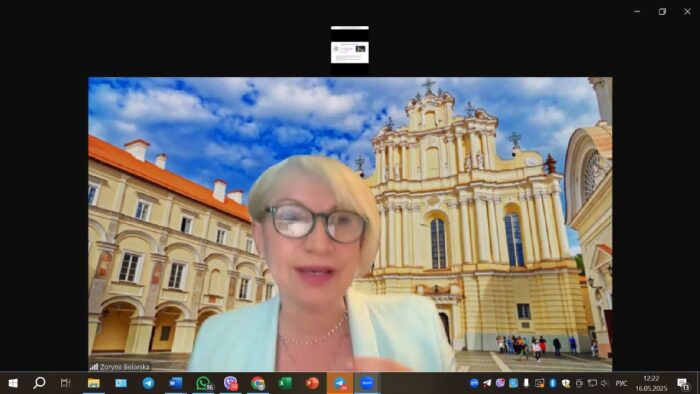Open network status from the tray
700x394 pixels.
tap(592, 383)
